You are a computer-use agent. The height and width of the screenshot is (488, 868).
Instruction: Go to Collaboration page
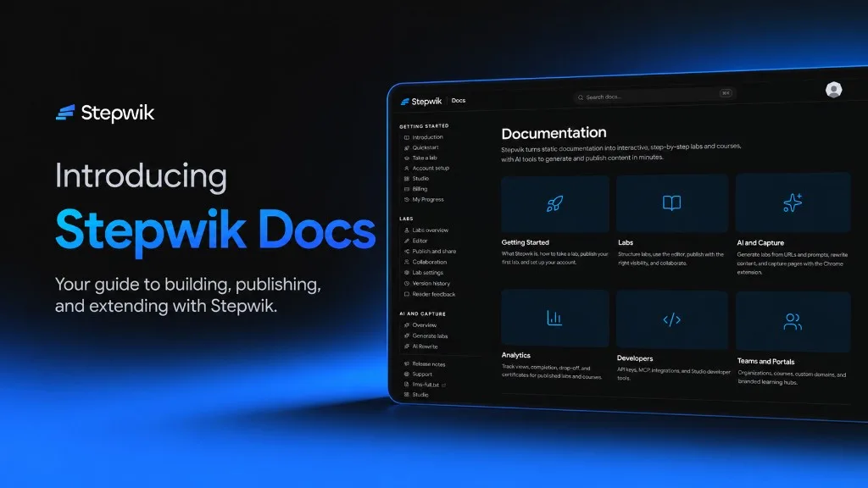tap(429, 263)
